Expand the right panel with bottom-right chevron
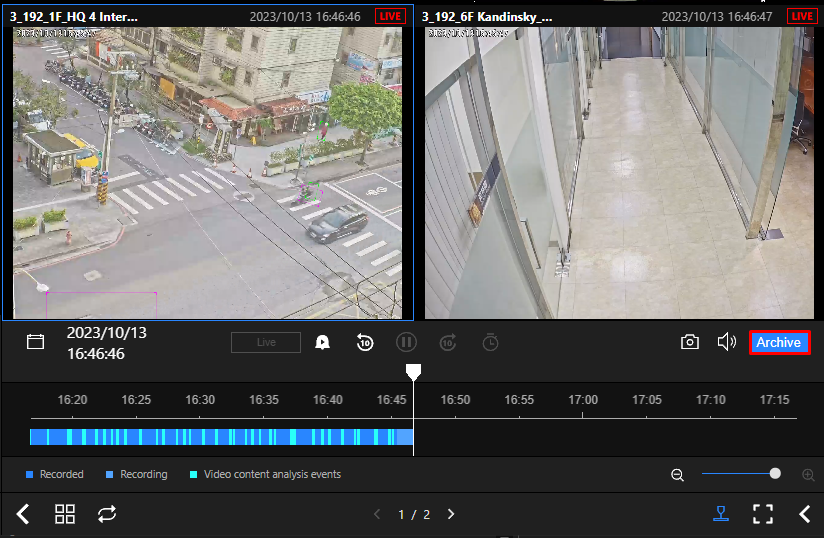The height and width of the screenshot is (538, 824). click(x=805, y=514)
